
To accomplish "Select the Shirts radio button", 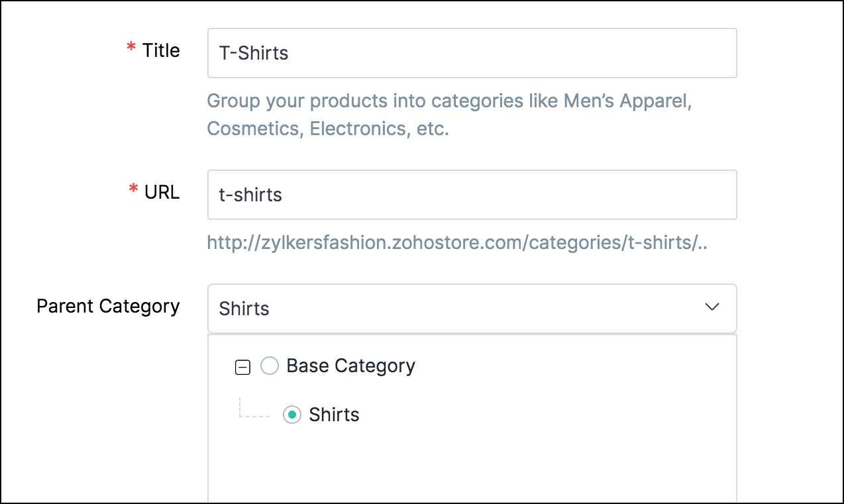I will pos(292,415).
